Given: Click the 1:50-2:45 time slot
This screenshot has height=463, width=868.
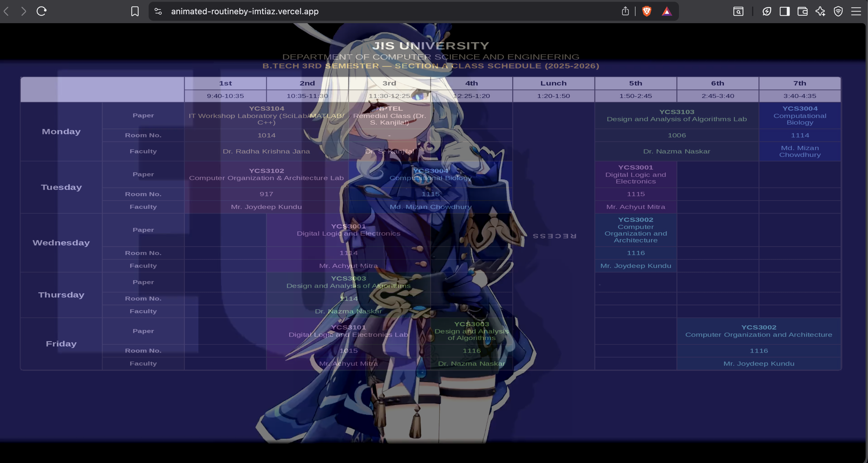Looking at the screenshot, I should [x=636, y=96].
